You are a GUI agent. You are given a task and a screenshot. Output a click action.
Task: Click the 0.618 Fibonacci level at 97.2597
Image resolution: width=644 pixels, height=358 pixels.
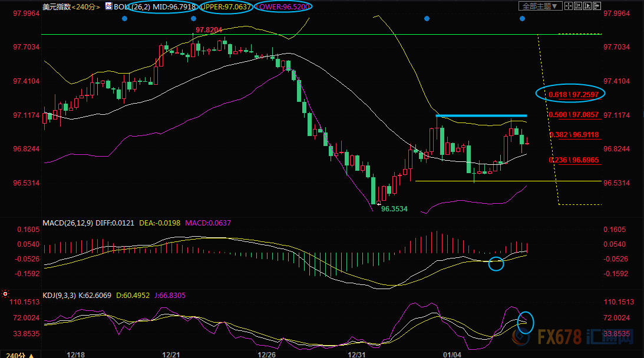tap(570, 94)
